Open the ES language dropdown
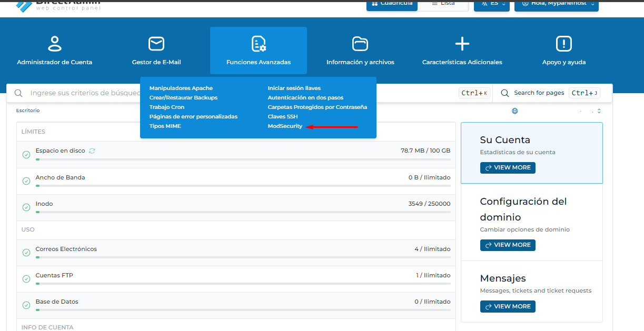Viewport: 644px width, 331px height. [x=492, y=4]
